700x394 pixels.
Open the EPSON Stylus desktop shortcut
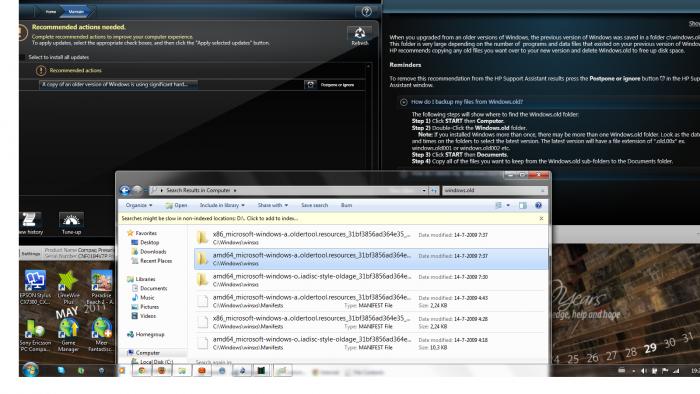tap(35, 287)
